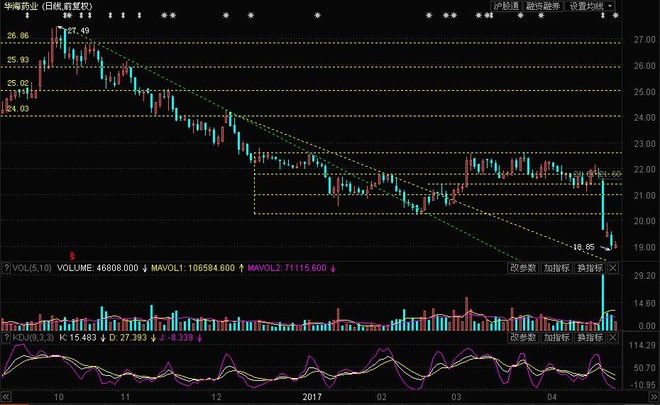This screenshot has height=405, width=660.
Task: Click the scroll-right double arrow on timeline
Action: pos(654,397)
